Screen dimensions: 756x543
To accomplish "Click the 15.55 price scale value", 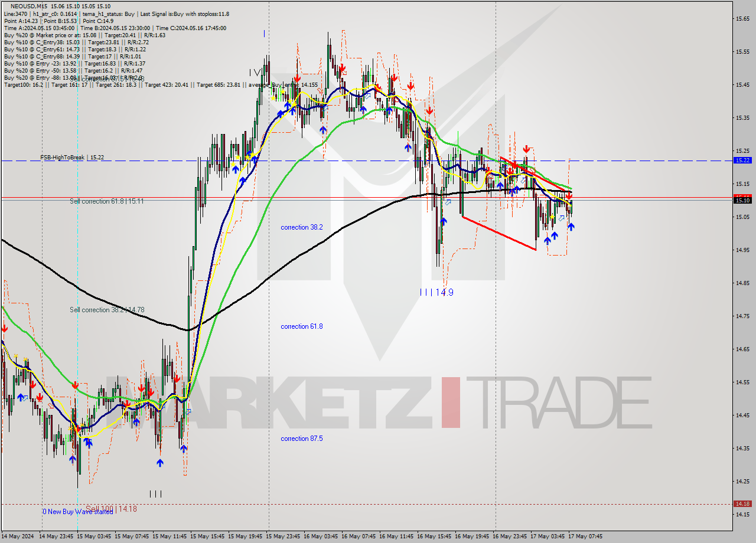I will click(x=742, y=51).
